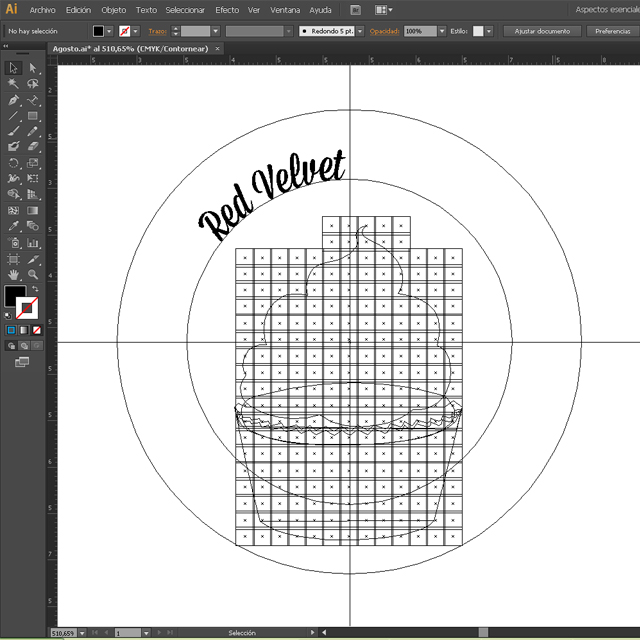Screen dimensions: 640x640
Task: Open the fill color dropdown in control bar
Action: [109, 31]
